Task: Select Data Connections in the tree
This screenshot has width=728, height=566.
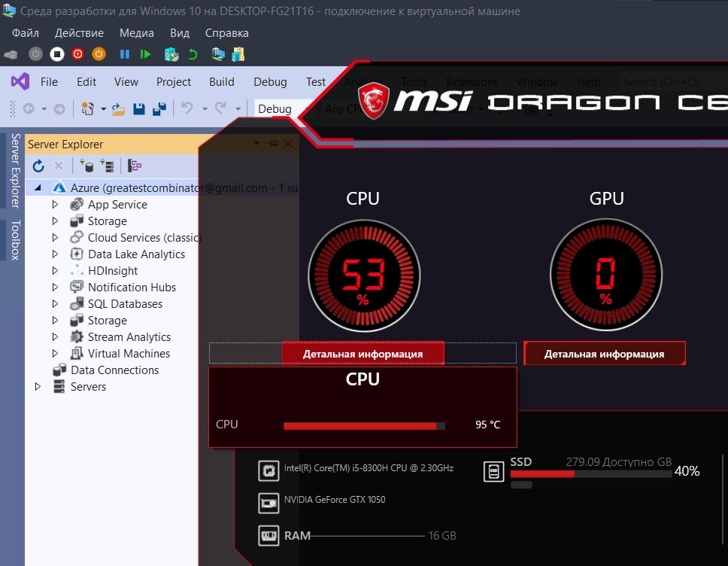Action: click(x=114, y=370)
